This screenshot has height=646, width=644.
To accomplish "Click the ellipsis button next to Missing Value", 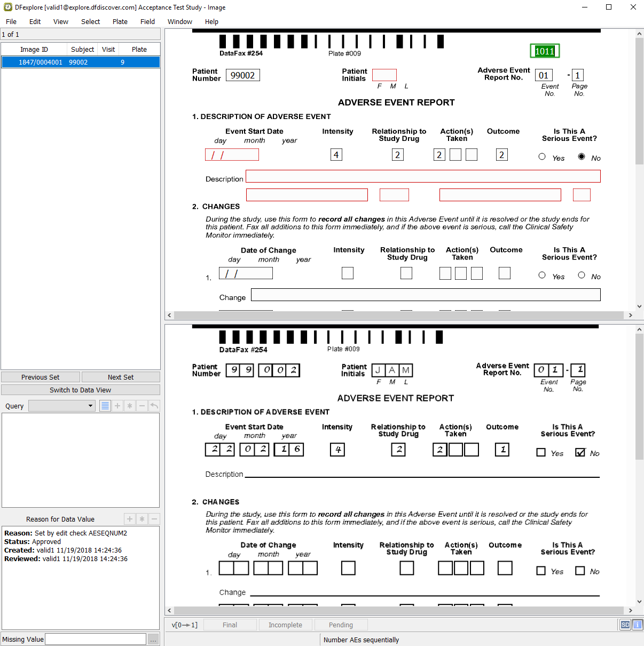I will click(153, 640).
